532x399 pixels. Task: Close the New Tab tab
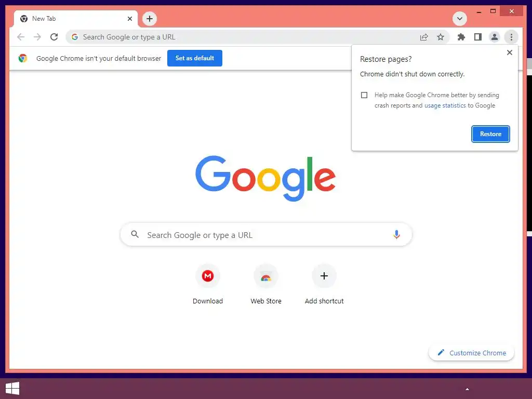pos(129,19)
